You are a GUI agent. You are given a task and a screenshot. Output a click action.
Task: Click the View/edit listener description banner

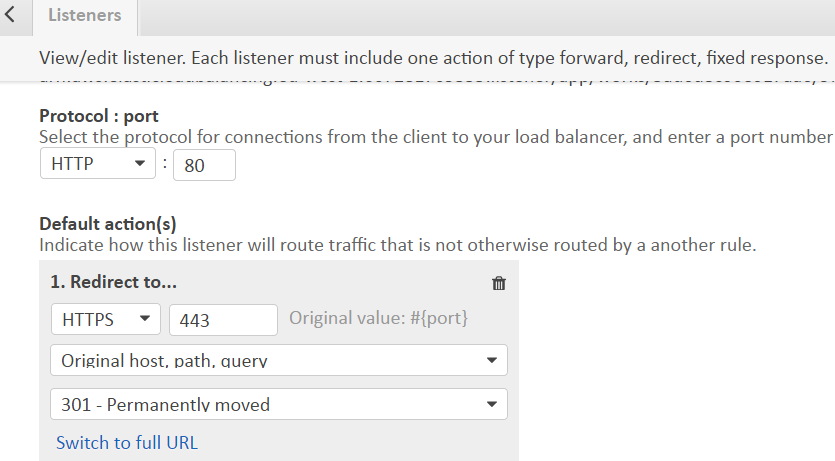(x=433, y=57)
